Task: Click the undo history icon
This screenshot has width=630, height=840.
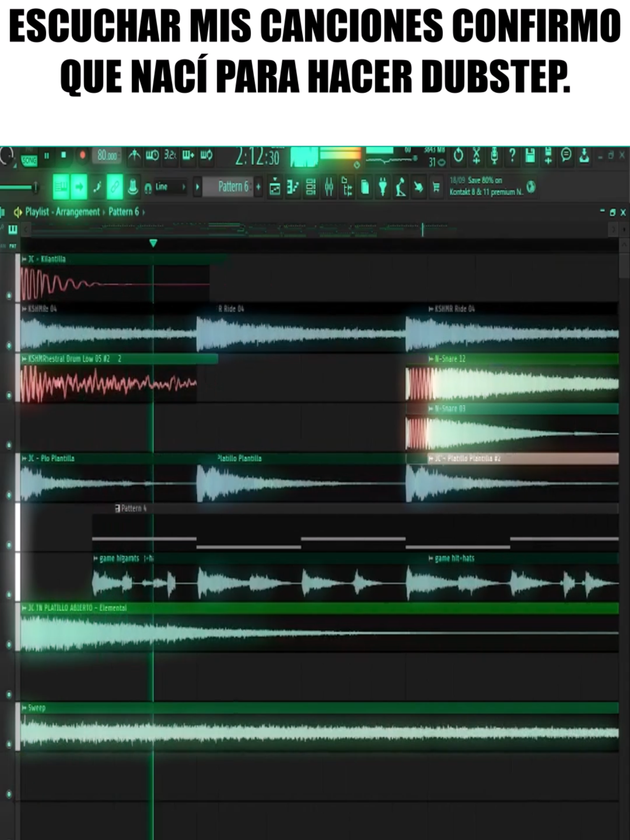Action: click(x=458, y=155)
